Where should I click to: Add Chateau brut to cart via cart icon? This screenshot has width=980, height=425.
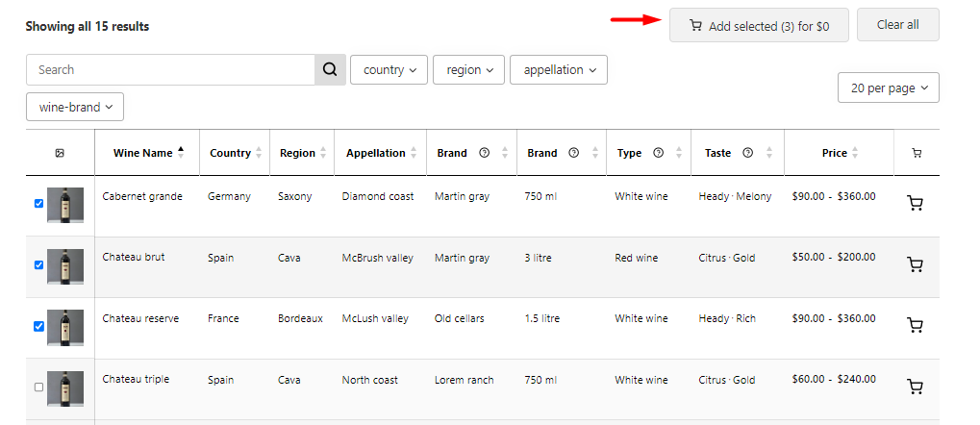pos(915,265)
